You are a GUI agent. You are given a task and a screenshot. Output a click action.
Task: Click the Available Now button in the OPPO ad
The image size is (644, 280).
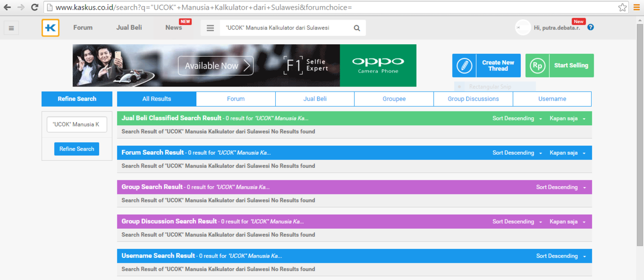tap(215, 66)
